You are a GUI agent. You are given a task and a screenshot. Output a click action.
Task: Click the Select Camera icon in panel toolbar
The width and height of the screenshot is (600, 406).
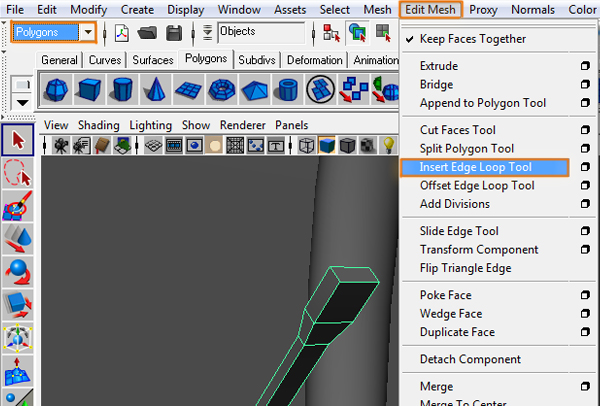coord(60,146)
